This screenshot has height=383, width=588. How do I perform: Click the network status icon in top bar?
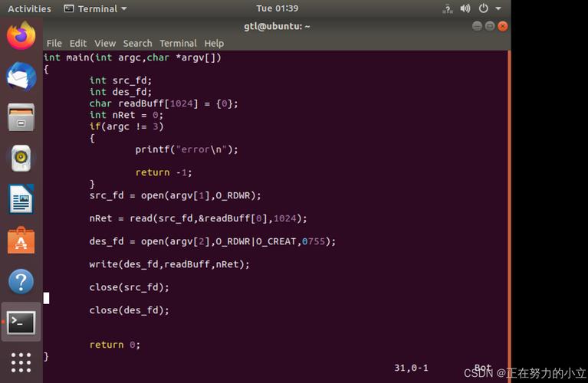pyautogui.click(x=448, y=8)
